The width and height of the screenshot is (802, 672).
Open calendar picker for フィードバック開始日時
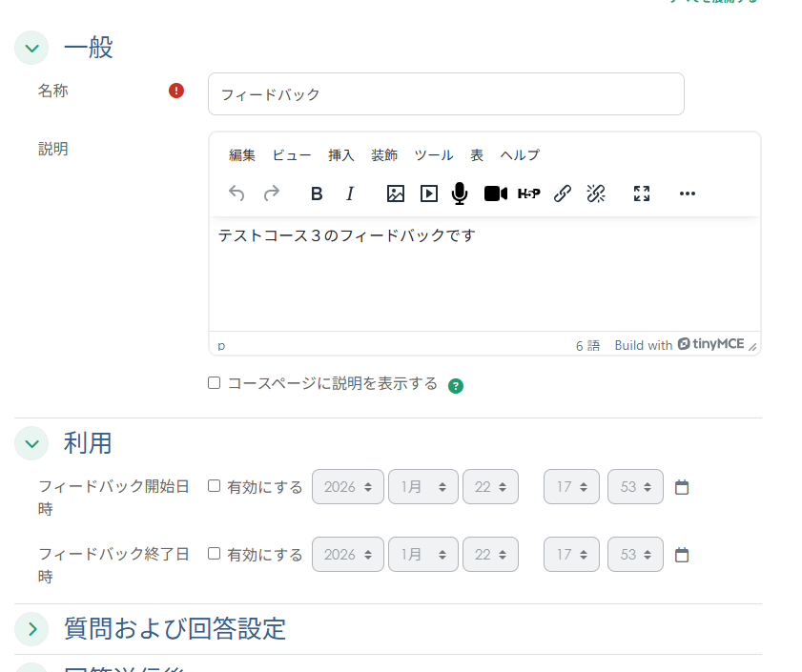click(682, 487)
